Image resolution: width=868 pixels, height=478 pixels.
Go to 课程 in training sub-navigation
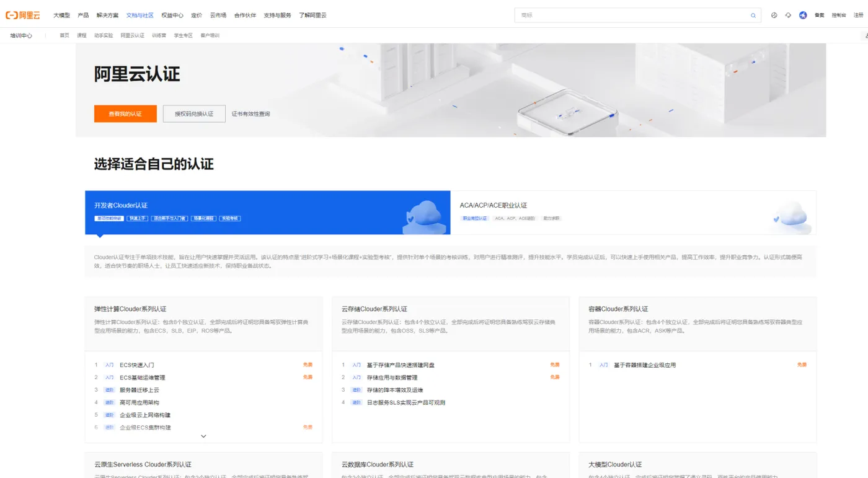click(81, 36)
